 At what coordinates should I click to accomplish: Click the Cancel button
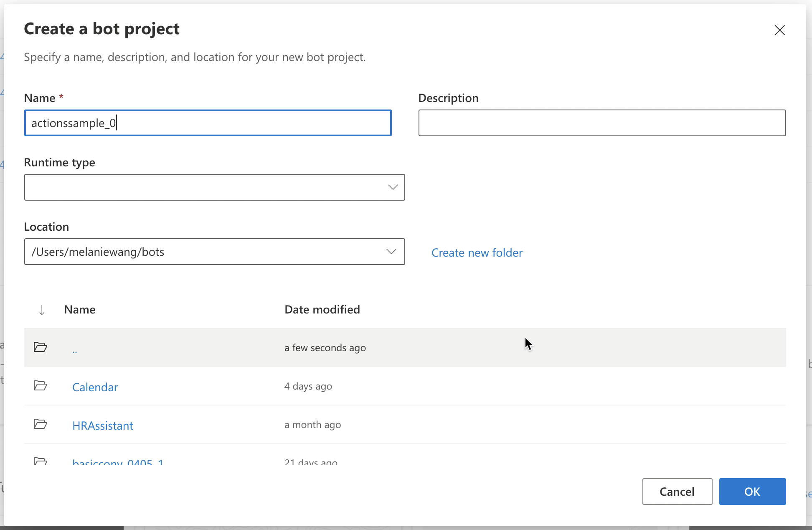pos(677,492)
